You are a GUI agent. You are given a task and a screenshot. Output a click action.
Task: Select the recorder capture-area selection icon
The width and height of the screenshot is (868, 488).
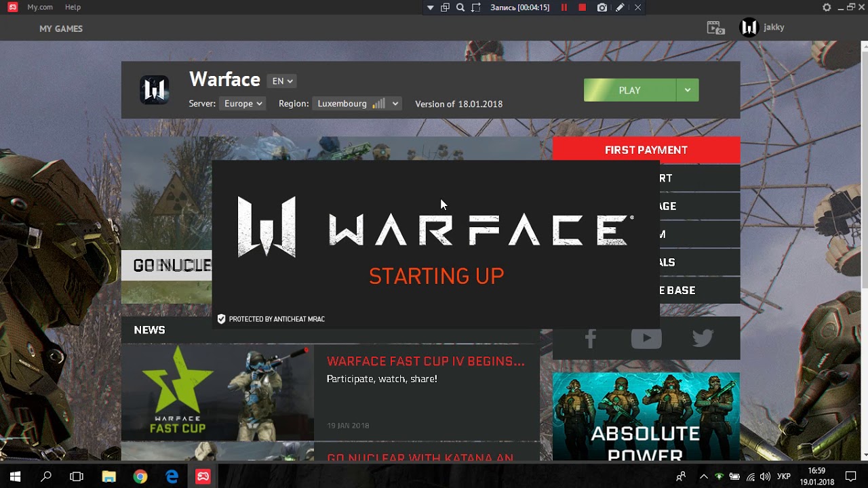point(476,7)
